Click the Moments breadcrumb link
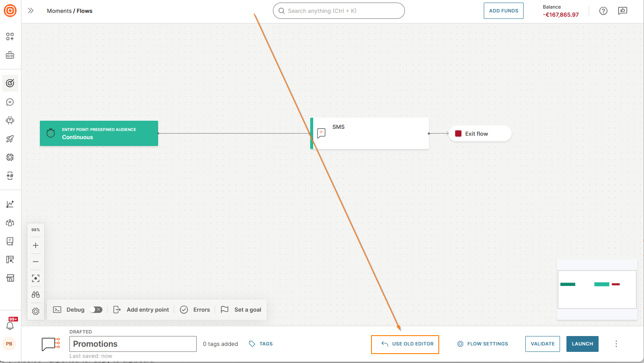The width and height of the screenshot is (644, 363). pos(59,11)
